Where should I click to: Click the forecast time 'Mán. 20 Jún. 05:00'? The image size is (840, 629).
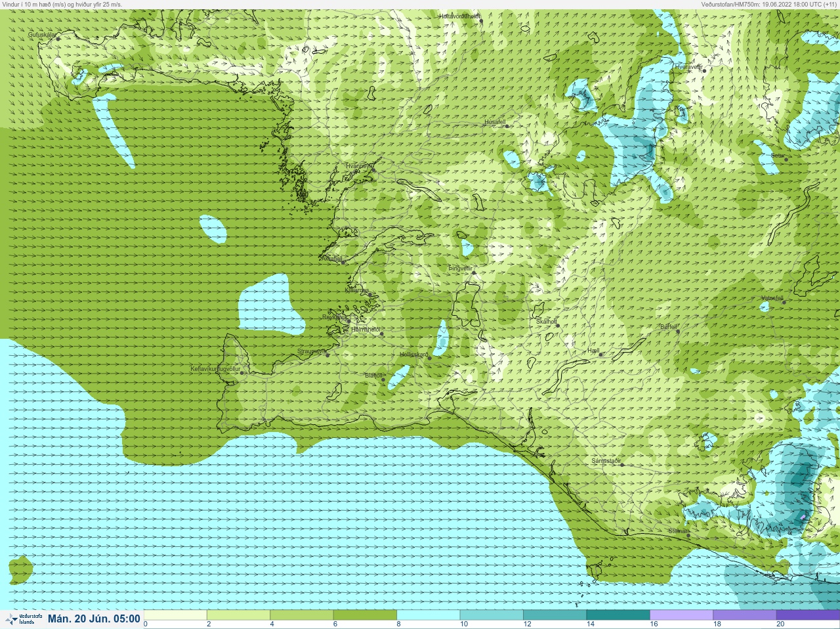point(94,618)
